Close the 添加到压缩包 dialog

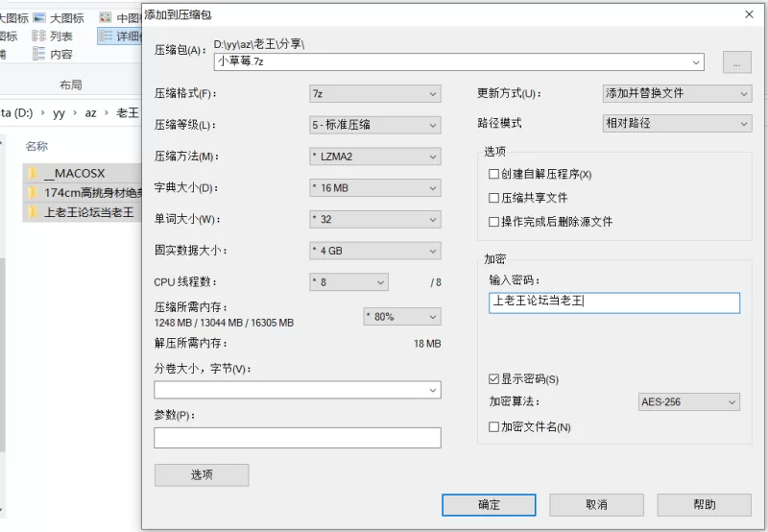click(749, 14)
